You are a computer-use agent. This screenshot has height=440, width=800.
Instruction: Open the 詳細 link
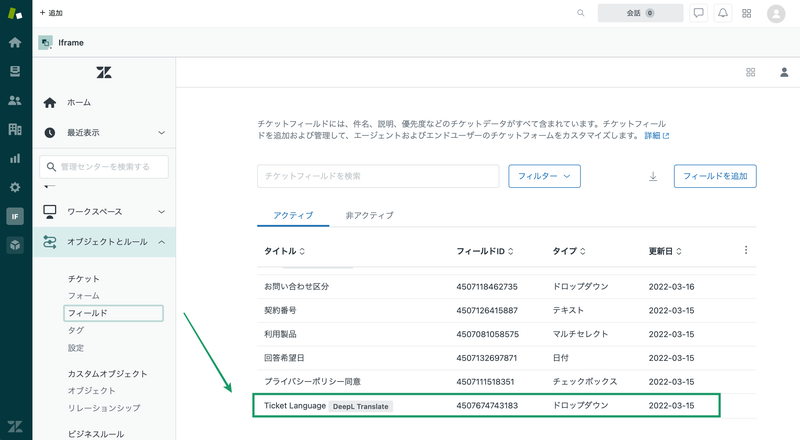657,136
